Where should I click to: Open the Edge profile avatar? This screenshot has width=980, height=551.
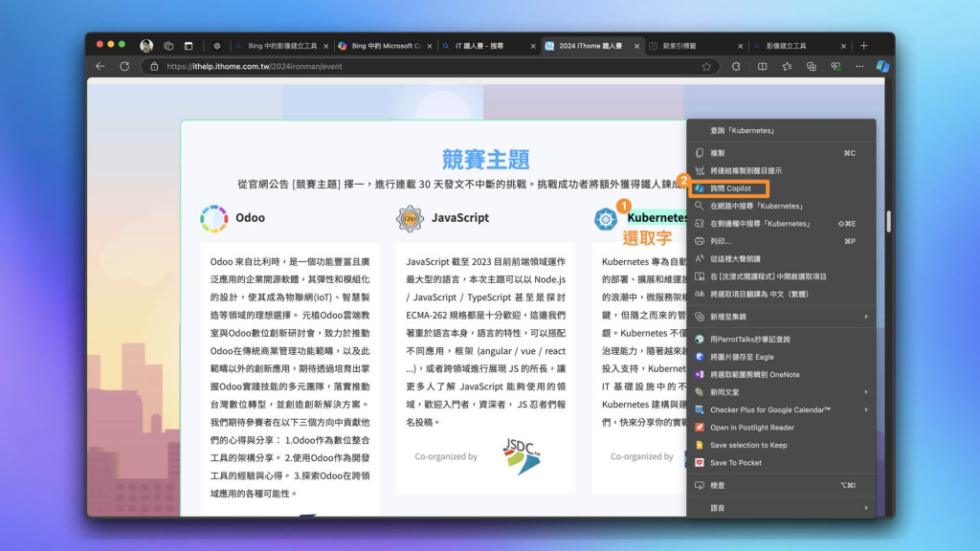(146, 46)
